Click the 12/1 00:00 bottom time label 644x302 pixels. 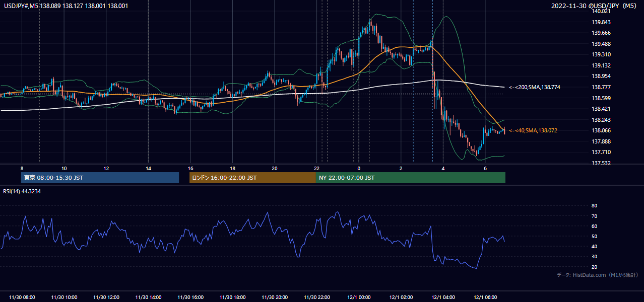tap(359, 297)
